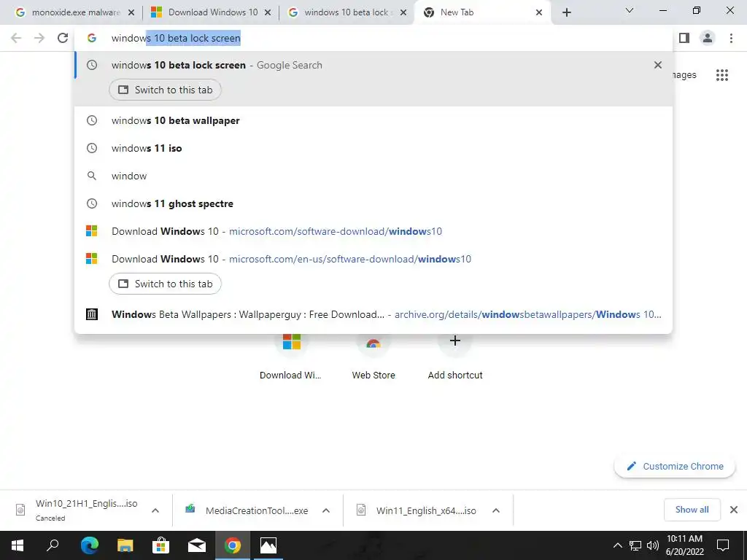Open the Mail app from the taskbar

tap(196, 545)
